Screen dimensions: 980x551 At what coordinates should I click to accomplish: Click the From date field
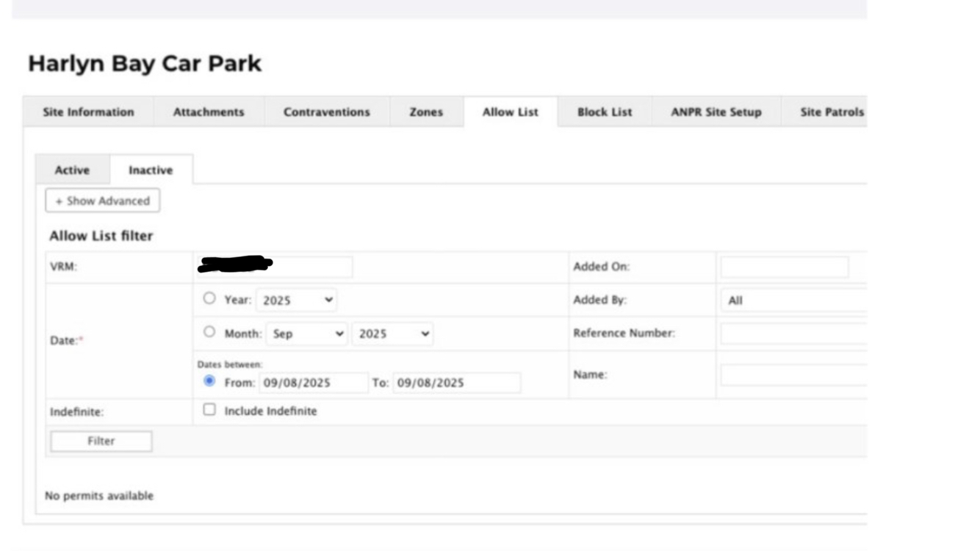point(313,383)
